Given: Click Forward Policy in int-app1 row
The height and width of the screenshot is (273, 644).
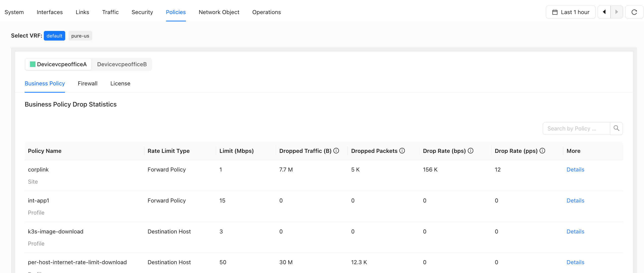Looking at the screenshot, I should click(x=167, y=200).
